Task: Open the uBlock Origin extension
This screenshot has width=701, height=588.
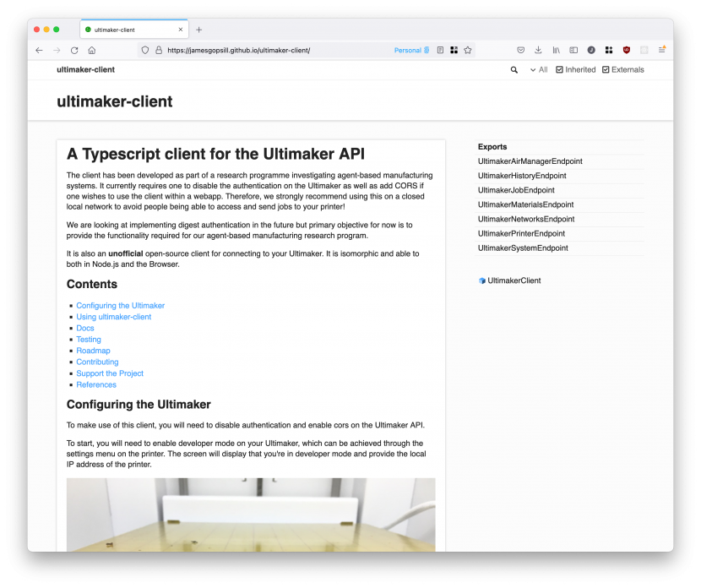Action: tap(627, 51)
